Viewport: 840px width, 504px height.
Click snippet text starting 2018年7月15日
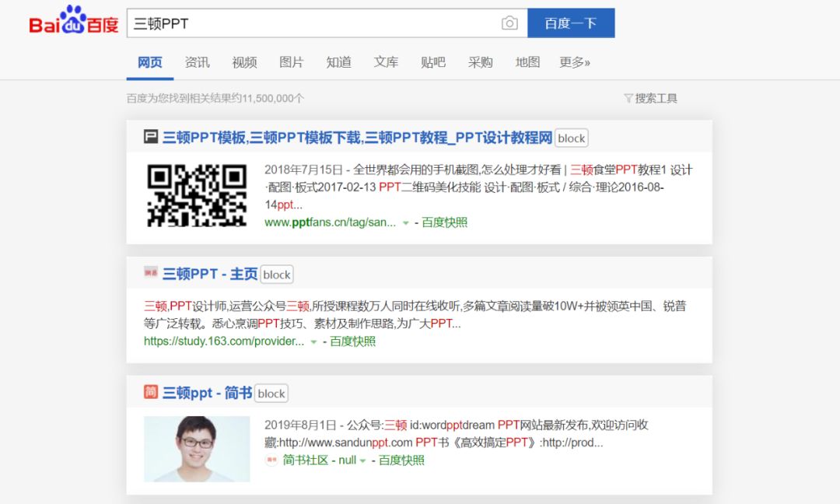[x=478, y=187]
